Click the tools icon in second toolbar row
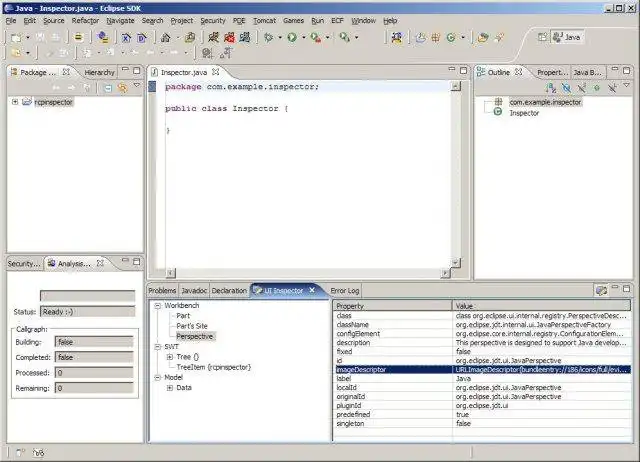 [x=207, y=53]
